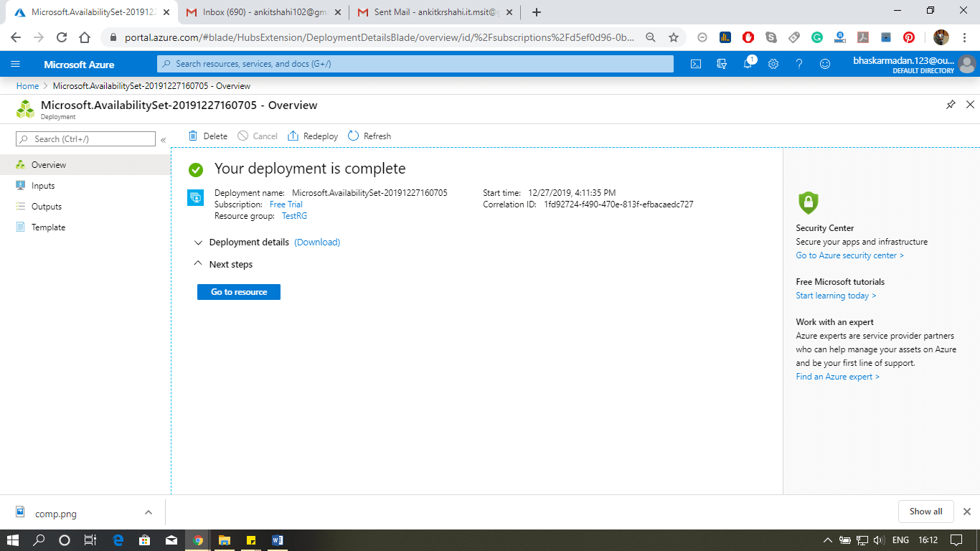The height and width of the screenshot is (551, 980).
Task: Collapse the left menu with double chevron
Action: [164, 140]
